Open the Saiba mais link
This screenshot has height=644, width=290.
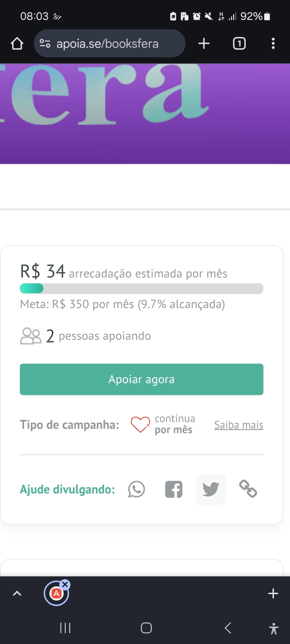pyautogui.click(x=239, y=425)
